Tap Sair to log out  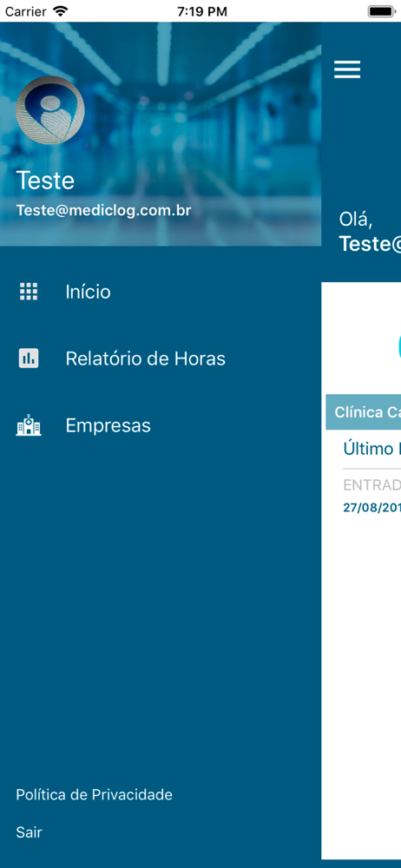pos(29,832)
